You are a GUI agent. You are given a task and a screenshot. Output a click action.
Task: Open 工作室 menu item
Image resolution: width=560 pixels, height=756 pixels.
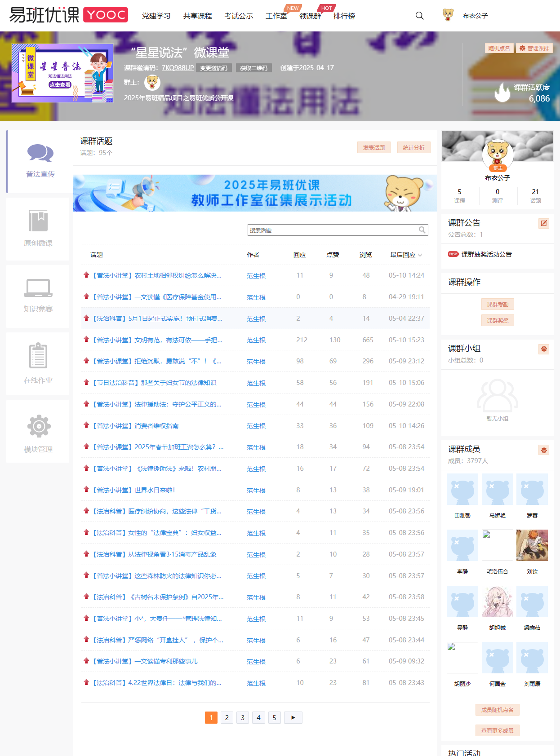point(276,16)
